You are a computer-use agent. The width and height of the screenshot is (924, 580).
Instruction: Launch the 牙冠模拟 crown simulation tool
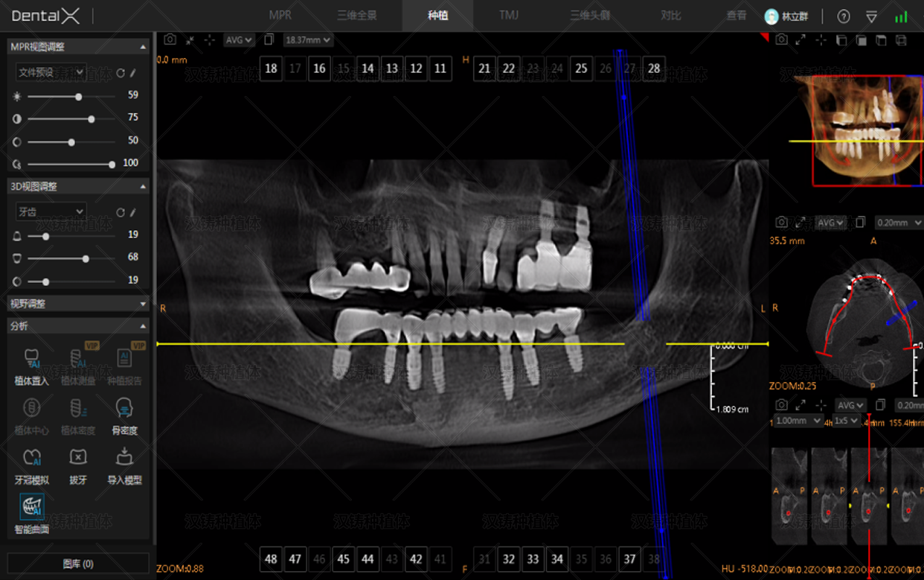pyautogui.click(x=31, y=465)
